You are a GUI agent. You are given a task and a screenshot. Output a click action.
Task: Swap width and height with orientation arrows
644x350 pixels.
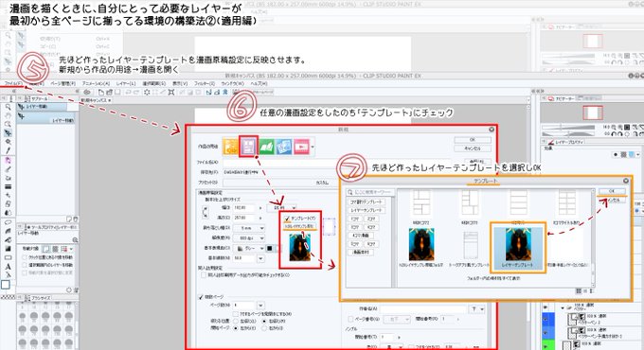tap(206, 213)
